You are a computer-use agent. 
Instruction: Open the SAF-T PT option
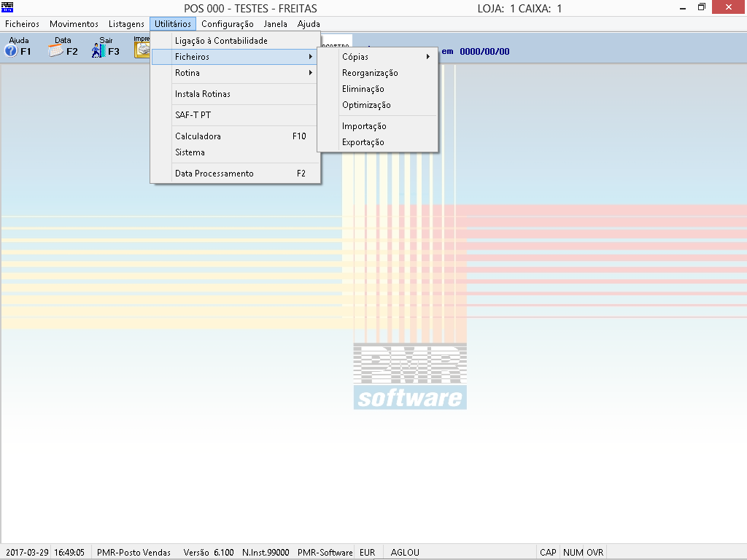click(193, 115)
